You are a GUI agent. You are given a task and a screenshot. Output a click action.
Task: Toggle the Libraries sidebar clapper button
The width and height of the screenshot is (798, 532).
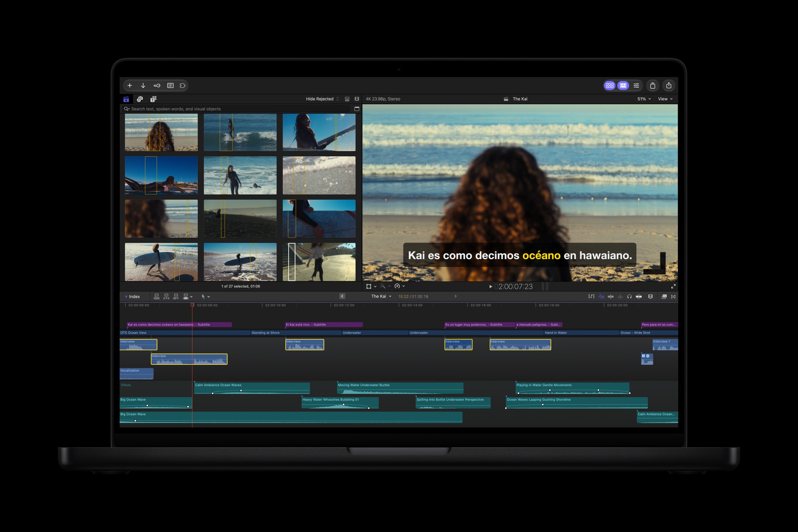coord(126,99)
